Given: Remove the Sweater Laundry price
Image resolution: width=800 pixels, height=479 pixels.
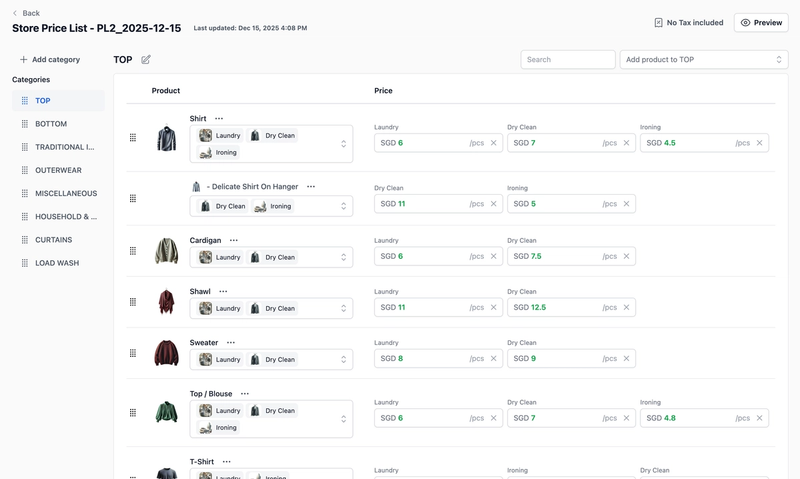Looking at the screenshot, I should tap(493, 359).
